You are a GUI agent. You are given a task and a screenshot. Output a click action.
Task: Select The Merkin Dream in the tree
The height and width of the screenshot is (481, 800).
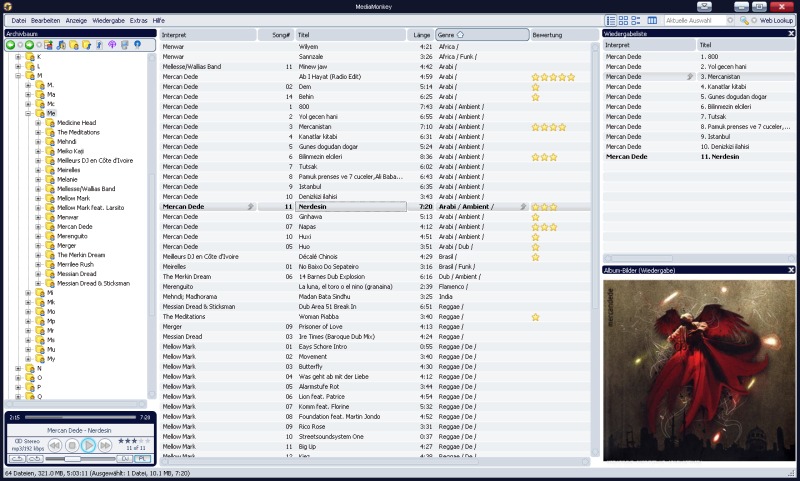click(x=81, y=255)
